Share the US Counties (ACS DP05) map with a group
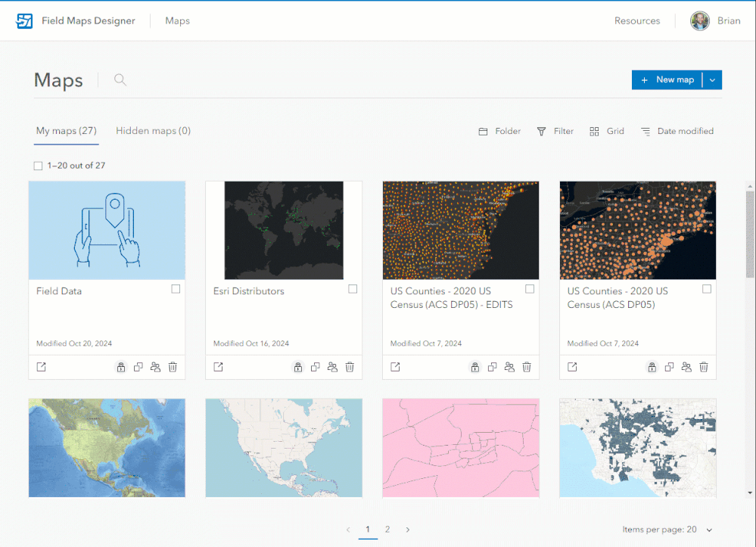The width and height of the screenshot is (756, 547). tap(686, 367)
